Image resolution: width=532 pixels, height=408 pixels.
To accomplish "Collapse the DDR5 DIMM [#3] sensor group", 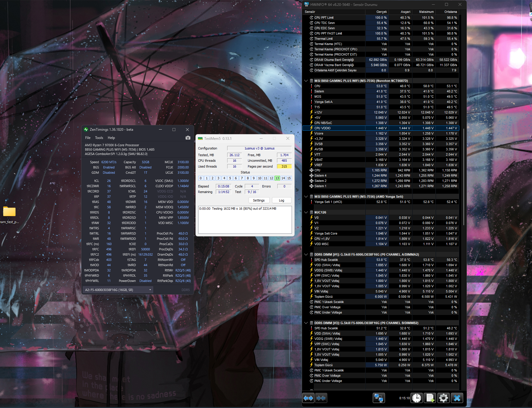I will click(x=306, y=323).
